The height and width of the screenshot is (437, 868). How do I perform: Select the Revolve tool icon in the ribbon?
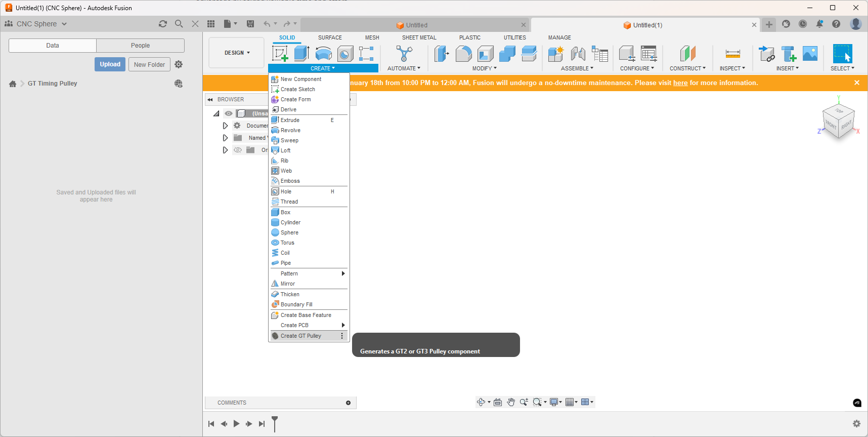[323, 54]
